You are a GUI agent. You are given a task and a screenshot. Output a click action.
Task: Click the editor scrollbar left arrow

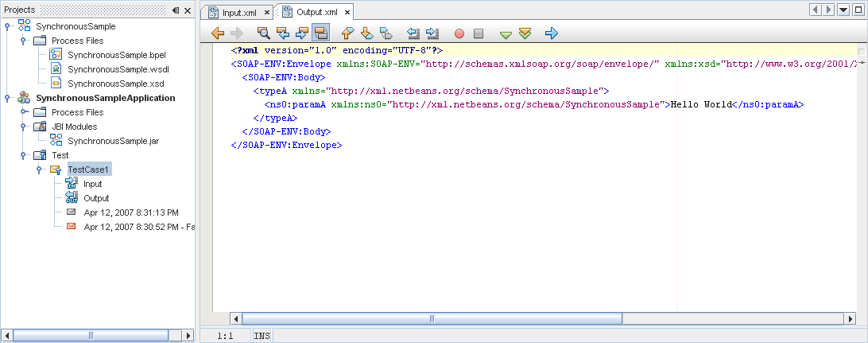point(235,318)
